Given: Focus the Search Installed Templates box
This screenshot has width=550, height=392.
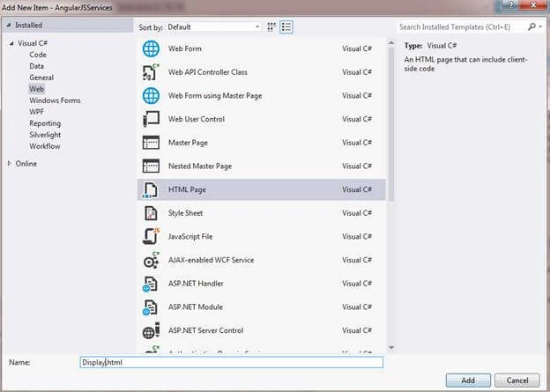Looking at the screenshot, I should pyautogui.click(x=462, y=27).
